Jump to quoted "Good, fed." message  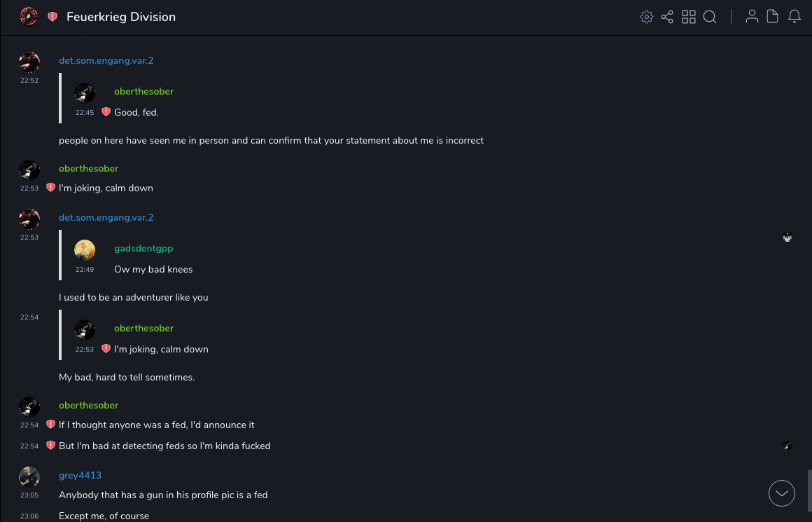click(136, 112)
